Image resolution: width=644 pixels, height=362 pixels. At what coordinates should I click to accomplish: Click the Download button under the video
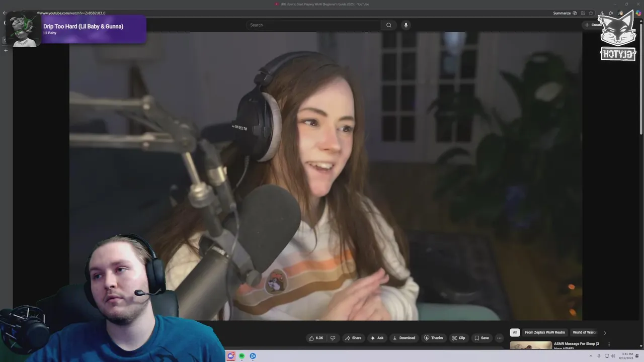(x=404, y=338)
